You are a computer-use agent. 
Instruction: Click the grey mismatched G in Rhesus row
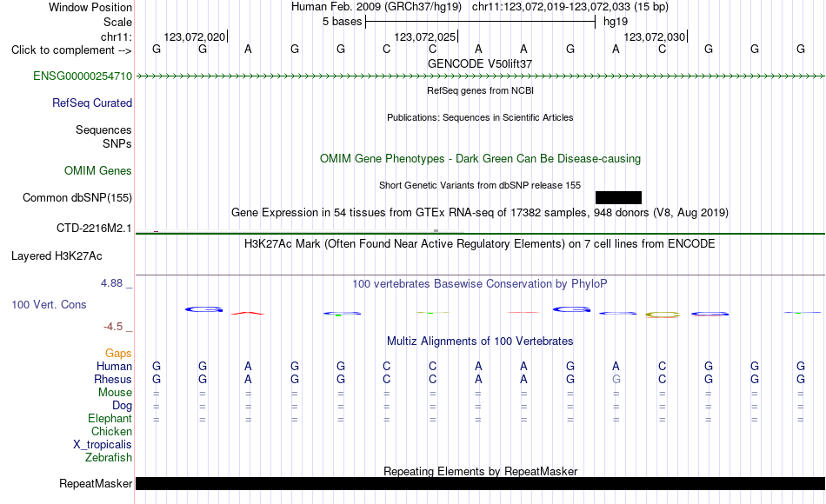click(616, 379)
